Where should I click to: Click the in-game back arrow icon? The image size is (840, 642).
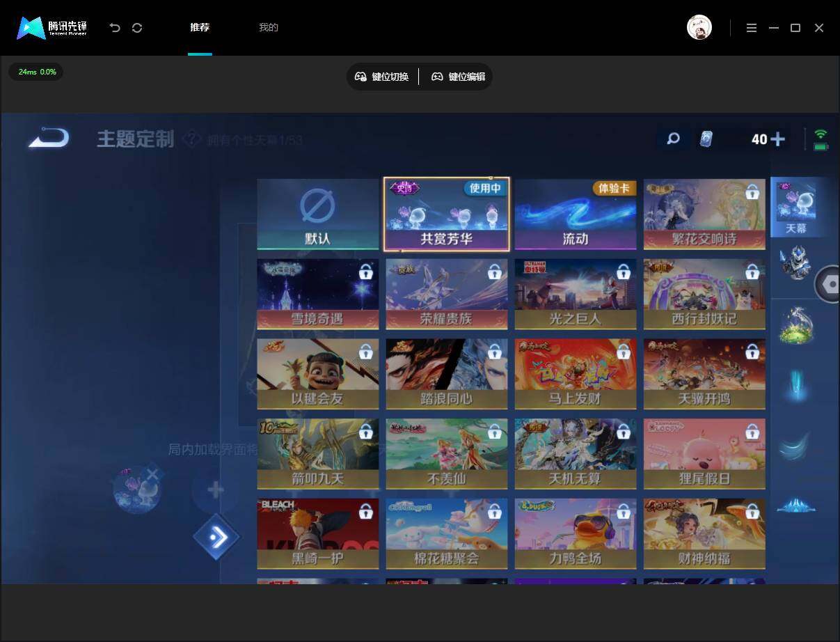coord(49,137)
